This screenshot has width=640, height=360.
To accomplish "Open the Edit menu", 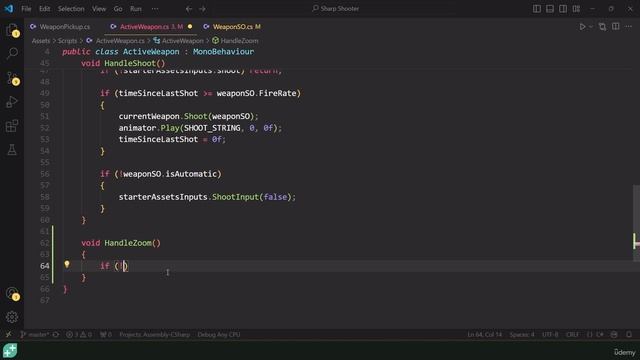I will pos(44,9).
